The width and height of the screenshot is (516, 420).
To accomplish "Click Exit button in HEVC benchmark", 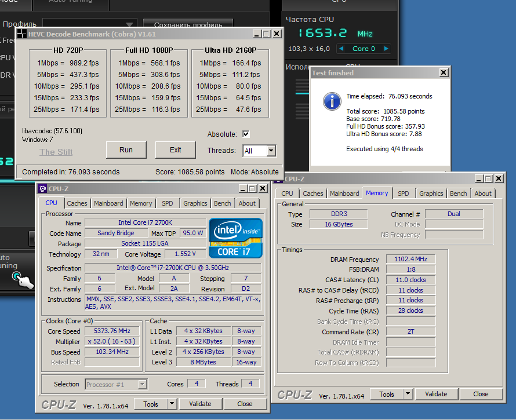I will (x=176, y=150).
